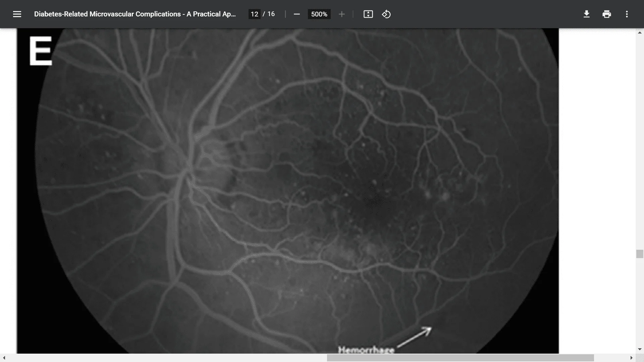Screen dimensions: 644x362
Task: Edit the 500% zoom level field
Action: point(319,14)
